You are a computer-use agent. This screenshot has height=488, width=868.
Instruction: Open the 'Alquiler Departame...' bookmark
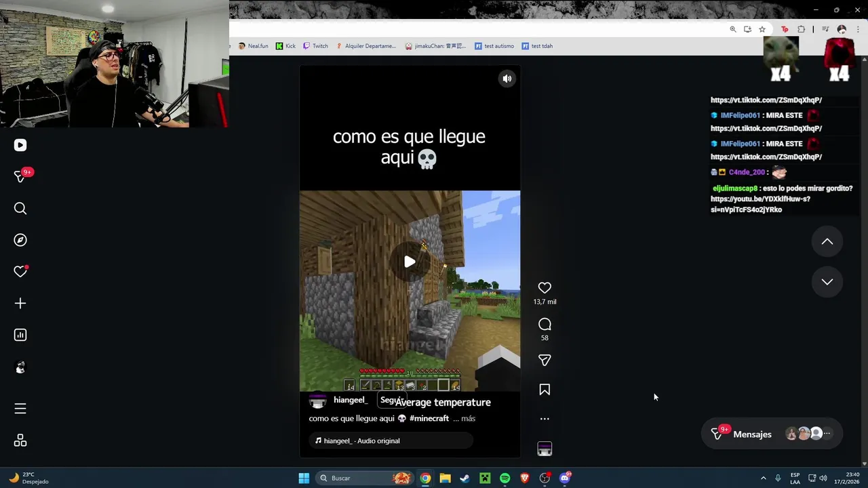click(366, 46)
